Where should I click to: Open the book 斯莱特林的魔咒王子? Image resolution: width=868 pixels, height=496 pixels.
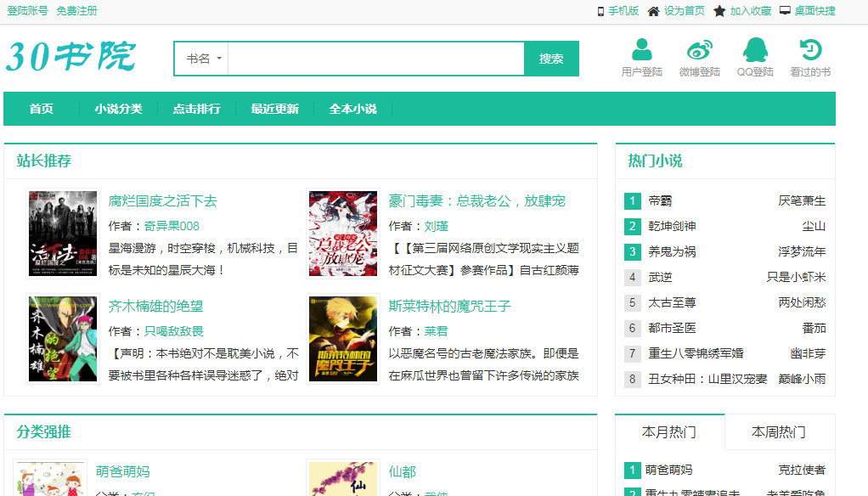tap(449, 306)
